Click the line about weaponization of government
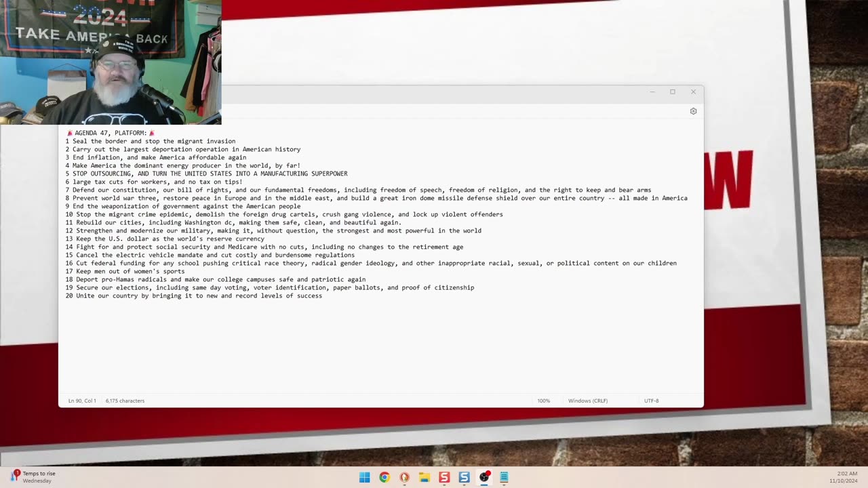Viewport: 868px width, 488px height. pyautogui.click(x=183, y=206)
